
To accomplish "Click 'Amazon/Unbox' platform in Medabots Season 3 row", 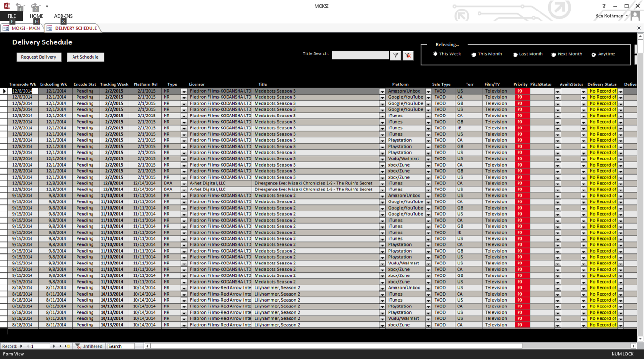I will click(x=404, y=91).
